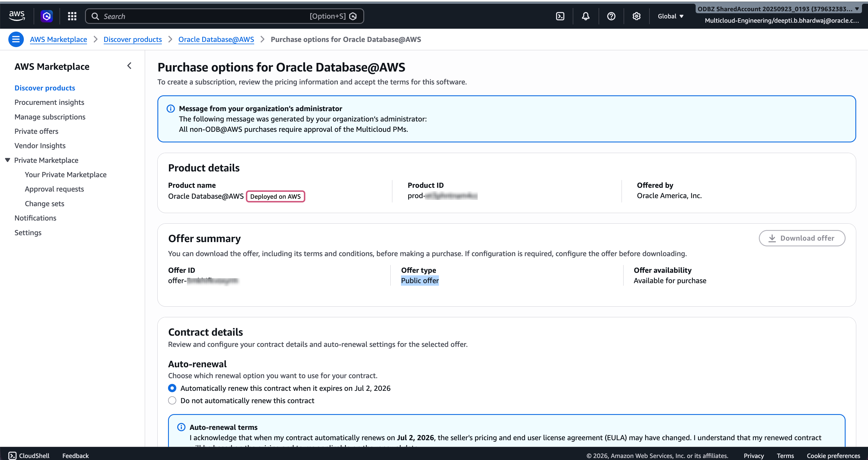Click the Available for purchase text
The image size is (868, 460).
point(670,281)
